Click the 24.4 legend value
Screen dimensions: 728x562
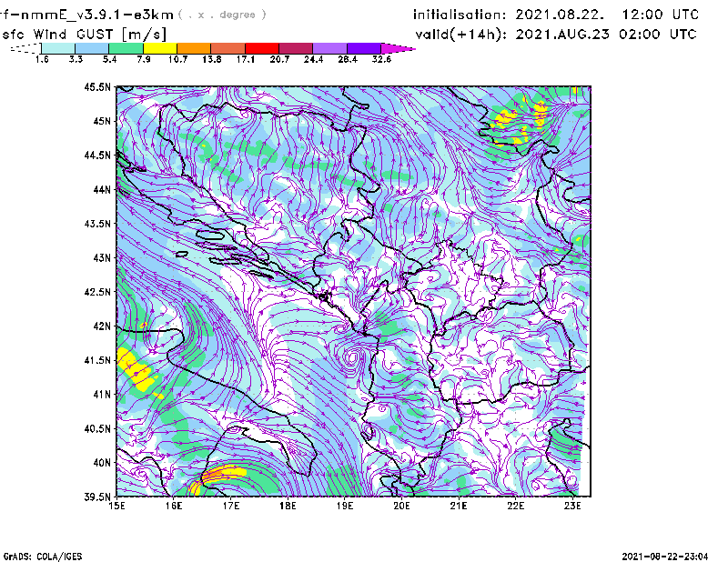[x=313, y=59]
